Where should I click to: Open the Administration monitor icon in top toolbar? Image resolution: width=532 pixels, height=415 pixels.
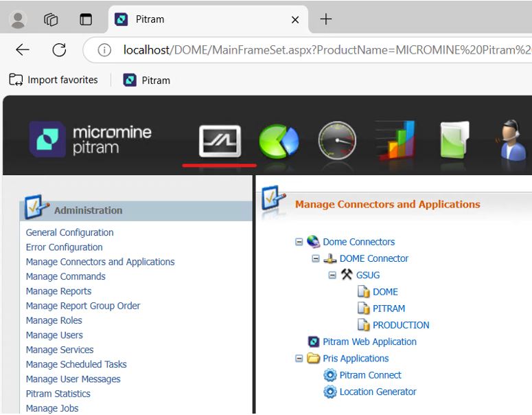coord(220,141)
